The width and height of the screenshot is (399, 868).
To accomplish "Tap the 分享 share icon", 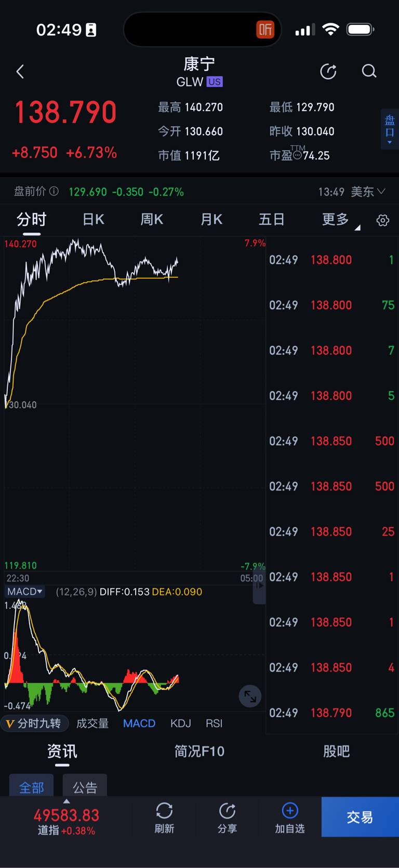I will pos(227,811).
